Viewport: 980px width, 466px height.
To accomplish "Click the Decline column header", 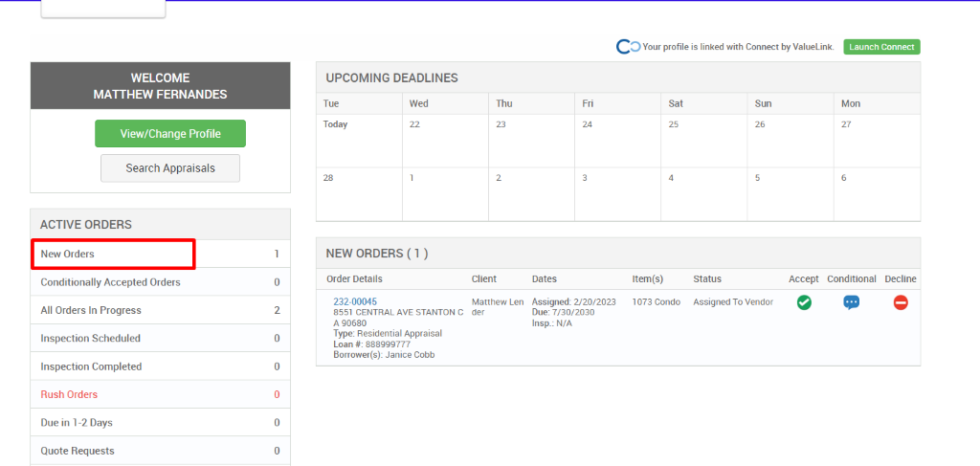I will coord(901,279).
